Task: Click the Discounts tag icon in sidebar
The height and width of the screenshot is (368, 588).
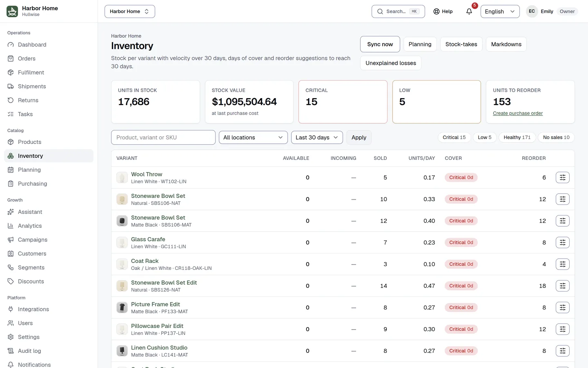Action: 11,281
